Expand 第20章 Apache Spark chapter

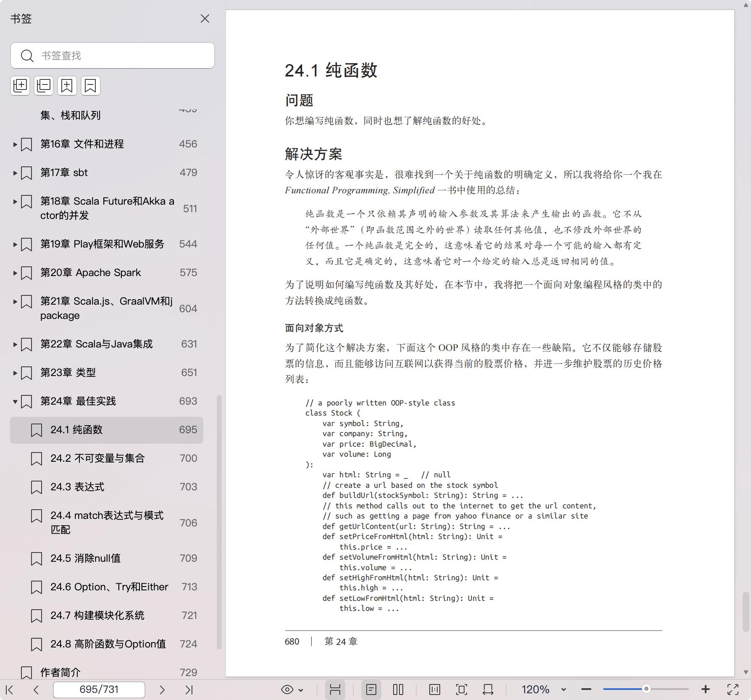point(15,273)
